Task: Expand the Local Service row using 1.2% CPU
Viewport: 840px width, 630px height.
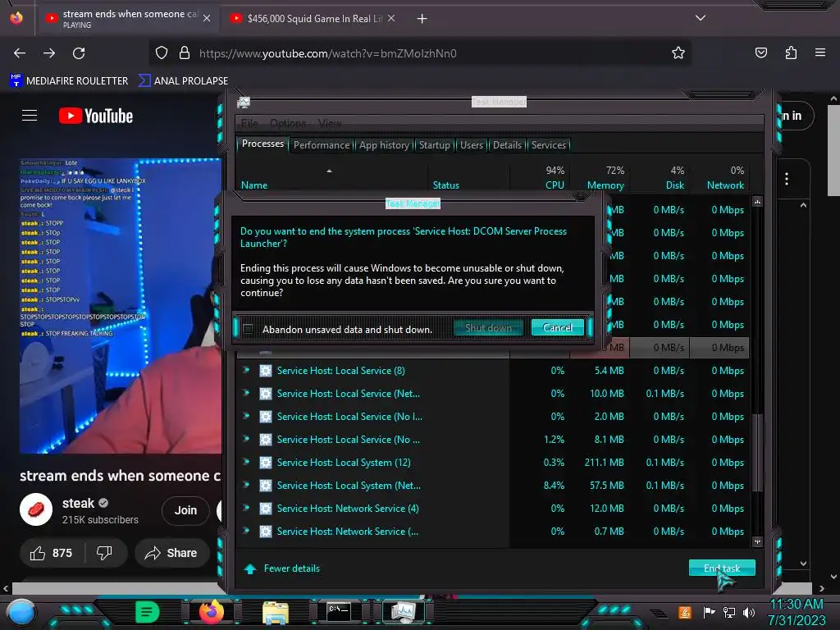Action: coord(246,440)
